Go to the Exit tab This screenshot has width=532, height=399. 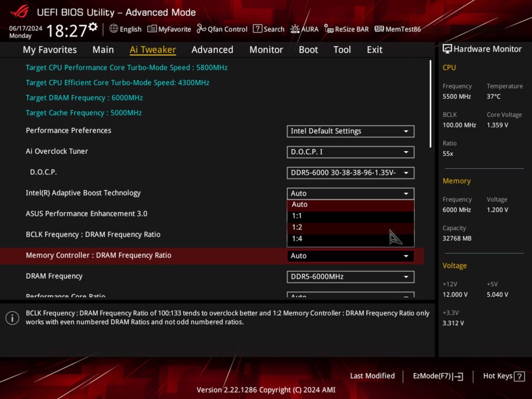coord(375,49)
